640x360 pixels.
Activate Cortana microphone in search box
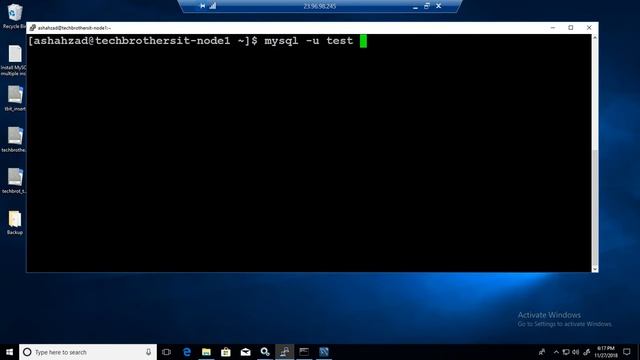click(148, 352)
